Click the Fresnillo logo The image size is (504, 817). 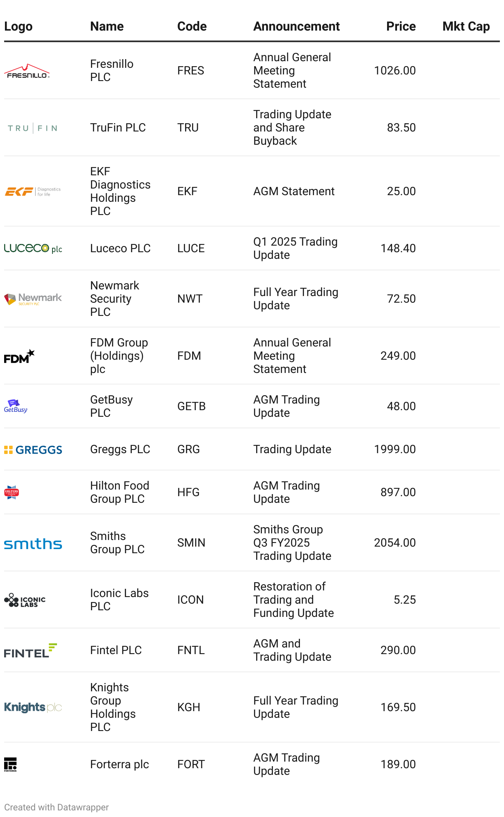(x=27, y=71)
